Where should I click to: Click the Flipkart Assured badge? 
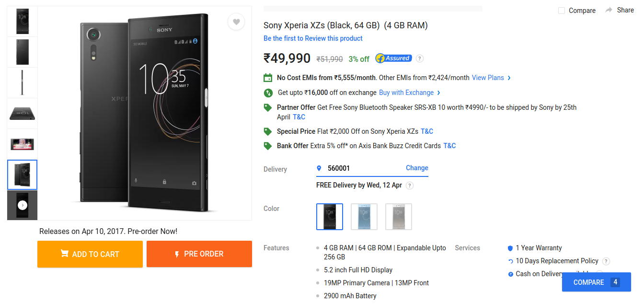(393, 58)
